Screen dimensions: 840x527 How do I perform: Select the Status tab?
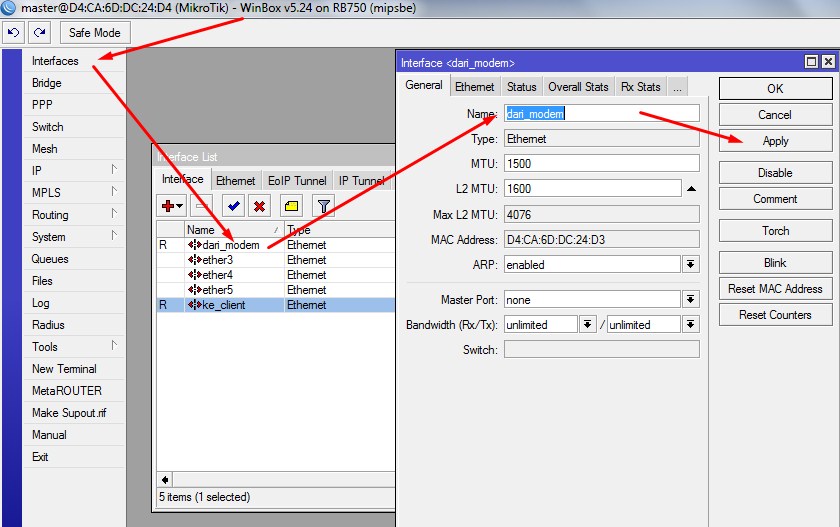522,87
